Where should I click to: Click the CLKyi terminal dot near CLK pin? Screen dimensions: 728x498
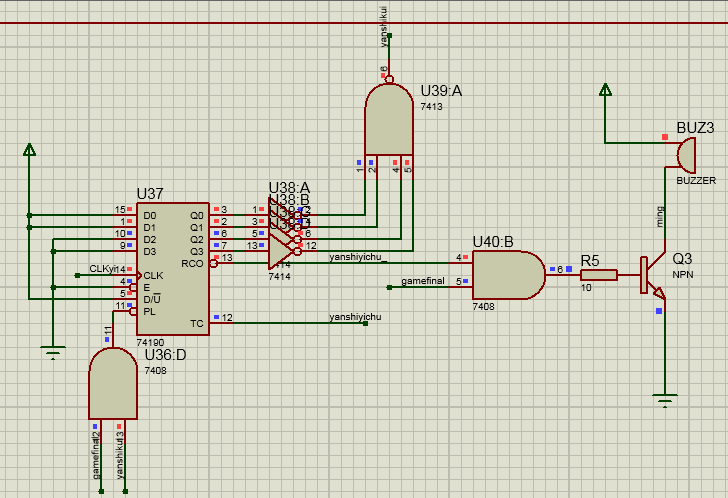(x=78, y=276)
